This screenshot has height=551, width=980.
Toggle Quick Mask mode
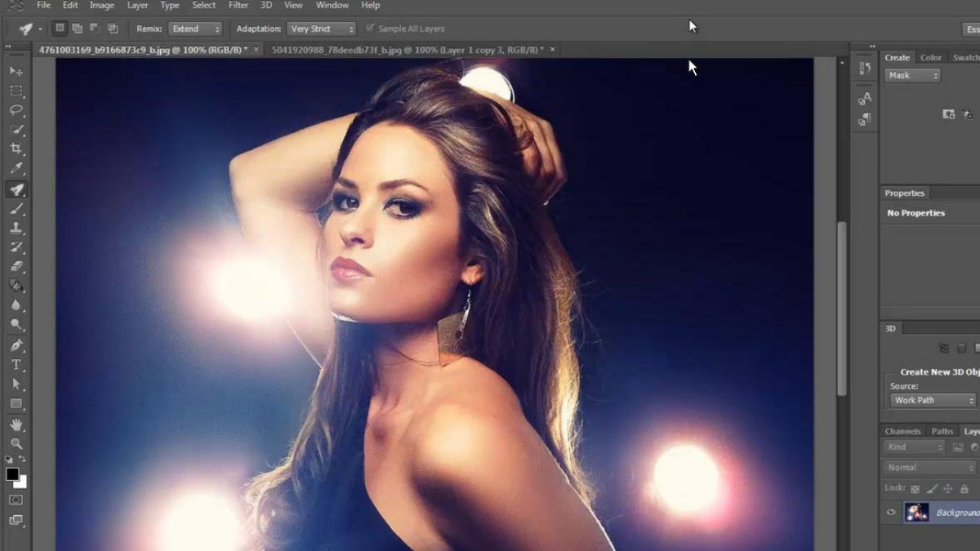(x=16, y=499)
